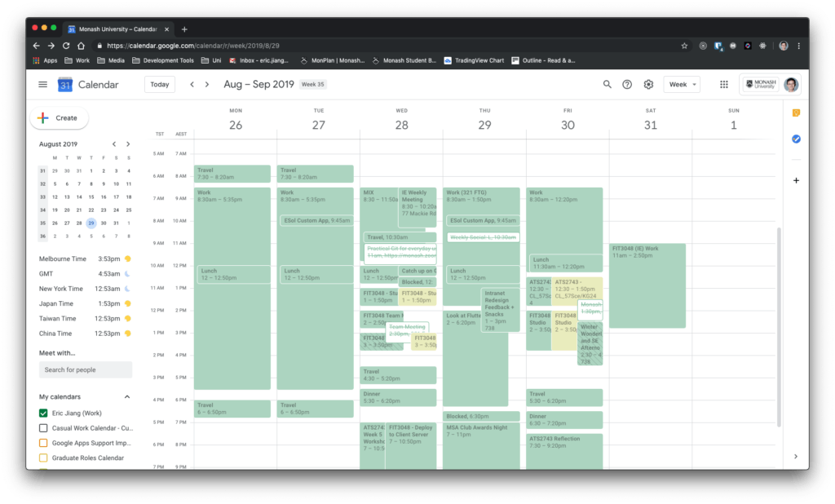Click Week 35 label

coord(313,84)
